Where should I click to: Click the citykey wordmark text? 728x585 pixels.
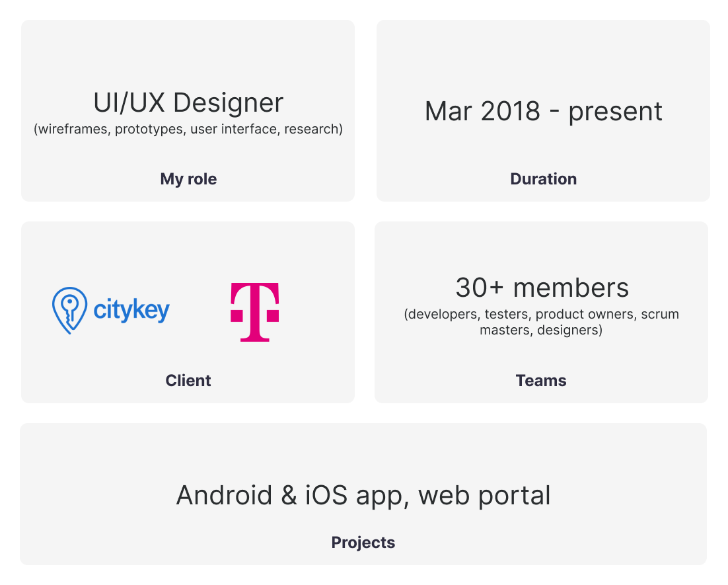131,310
